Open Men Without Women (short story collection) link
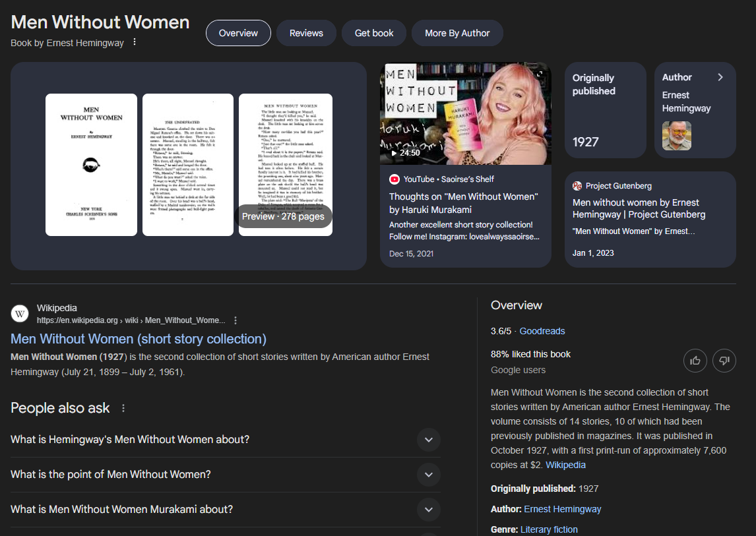Viewport: 756px width, 536px height. 139,339
